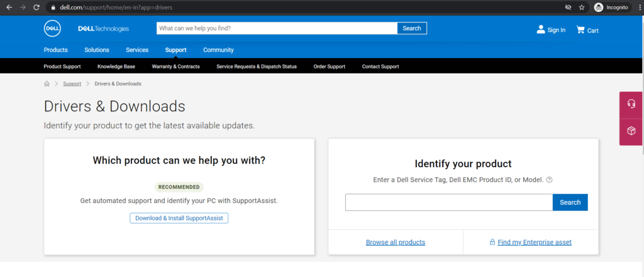Open Order Support tab
The width and height of the screenshot is (644, 277).
click(330, 67)
